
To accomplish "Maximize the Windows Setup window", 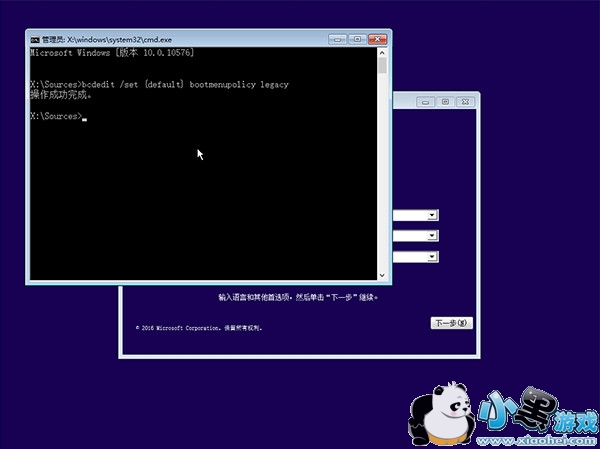I will coord(445,102).
